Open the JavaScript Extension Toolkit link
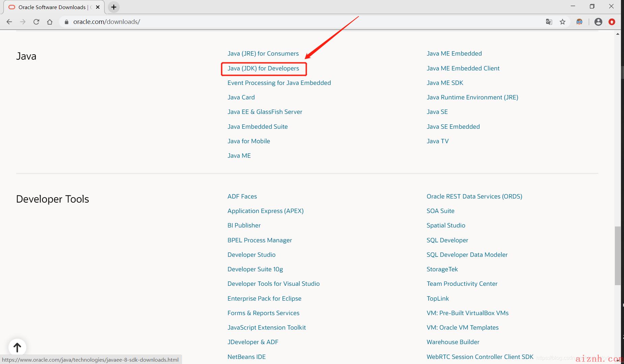The image size is (624, 364). click(267, 328)
